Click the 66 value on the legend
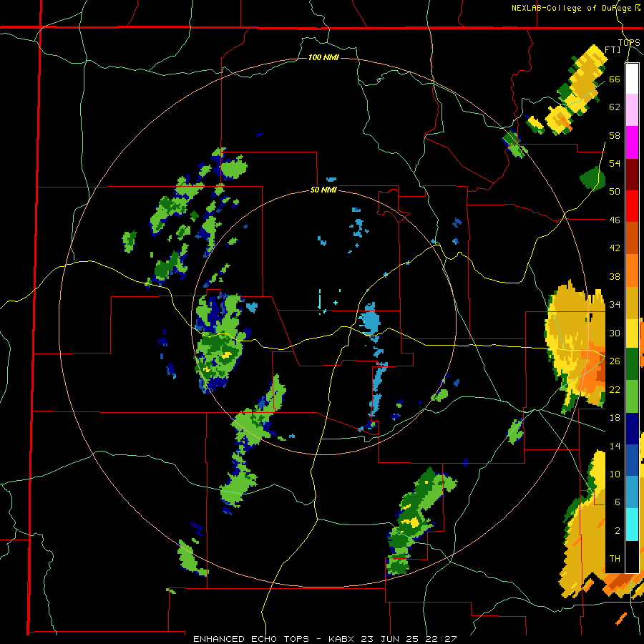 [x=615, y=79]
